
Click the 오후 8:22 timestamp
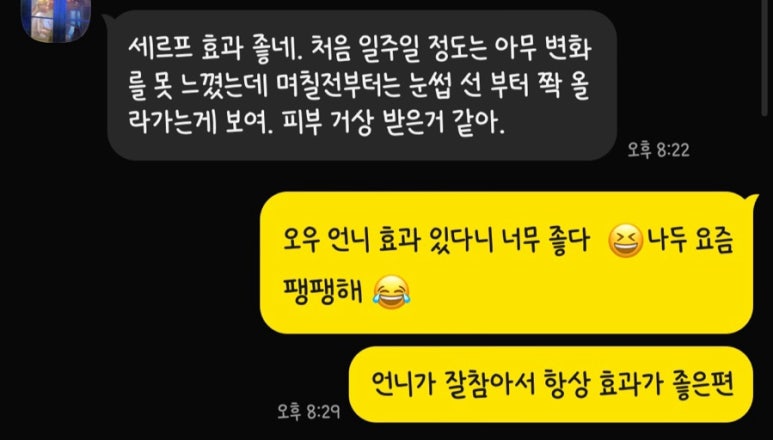[658, 150]
